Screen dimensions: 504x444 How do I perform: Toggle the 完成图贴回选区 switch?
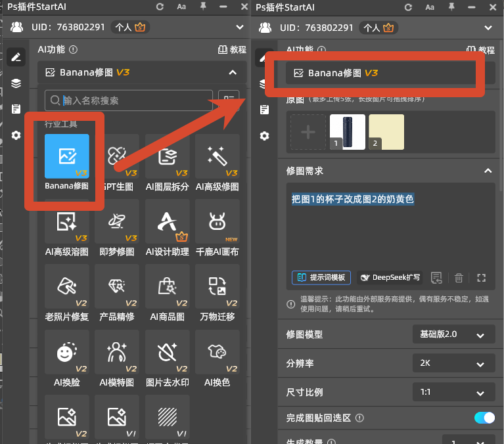[484, 418]
